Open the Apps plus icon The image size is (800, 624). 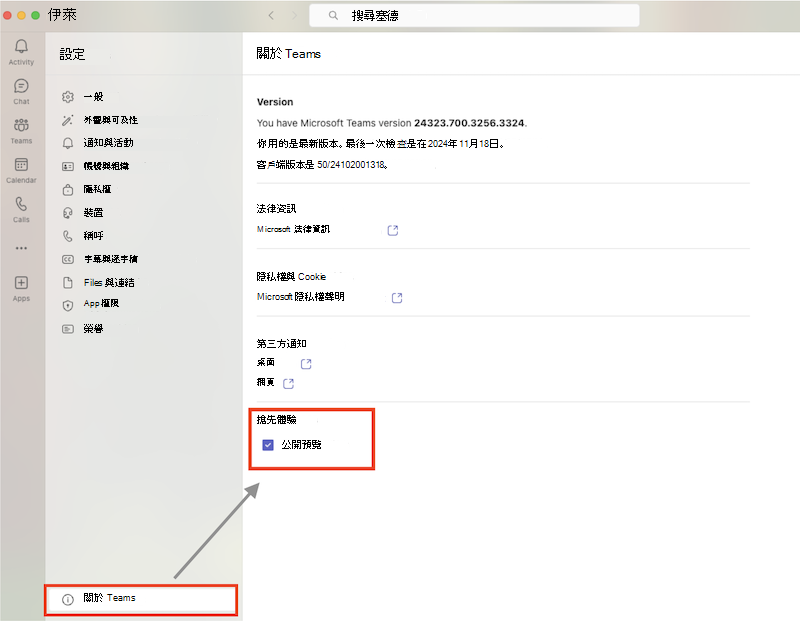(21, 283)
